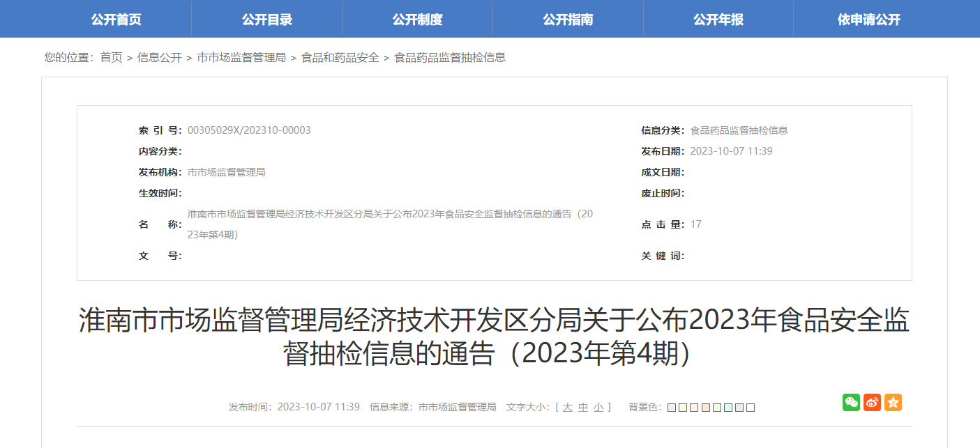This screenshot has height=448, width=980.
Task: Open 公开年报 navigation item
Action: (718, 20)
